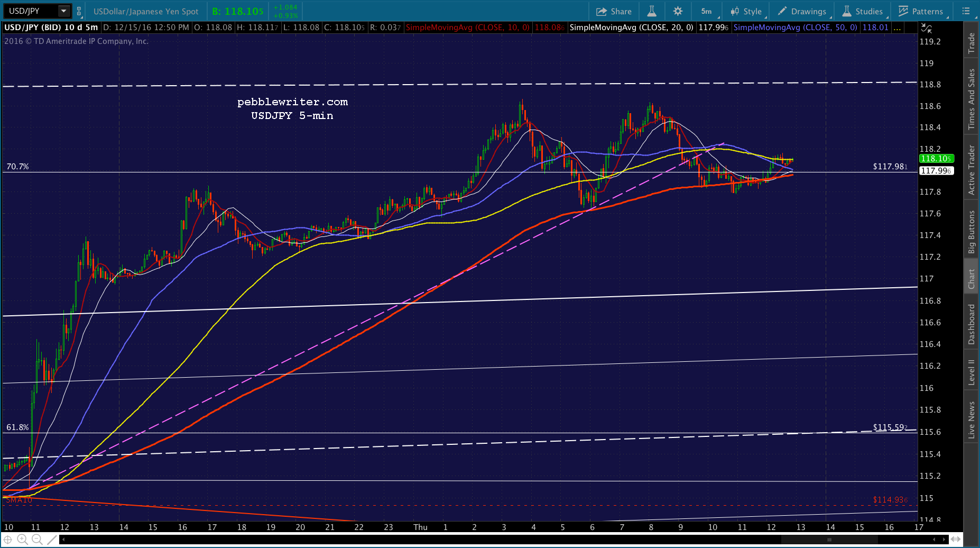Open the list options menu icon
This screenshot has height=548, width=980.
(966, 11)
